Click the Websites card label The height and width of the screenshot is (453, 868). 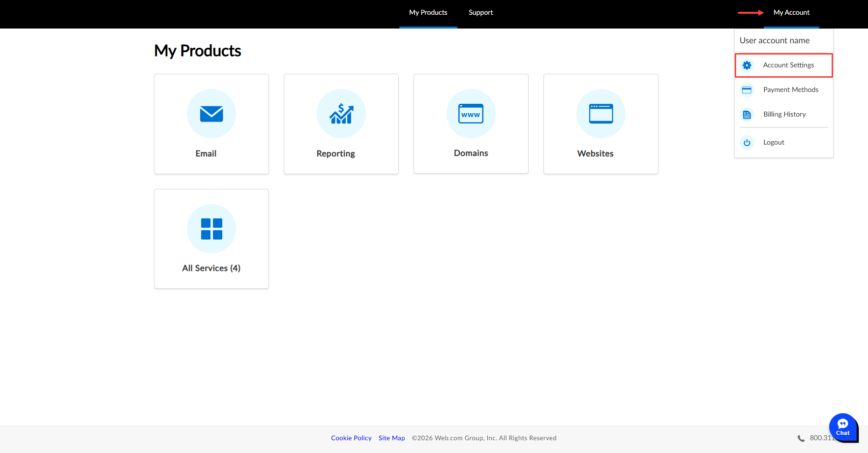point(596,153)
